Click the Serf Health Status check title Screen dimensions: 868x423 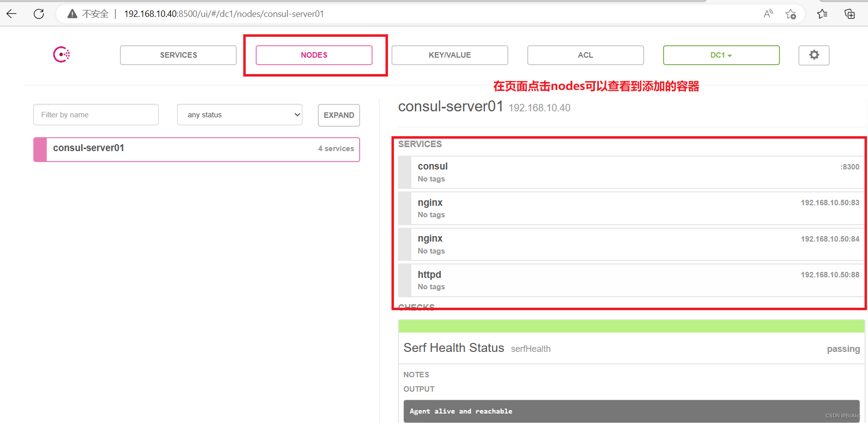(454, 348)
